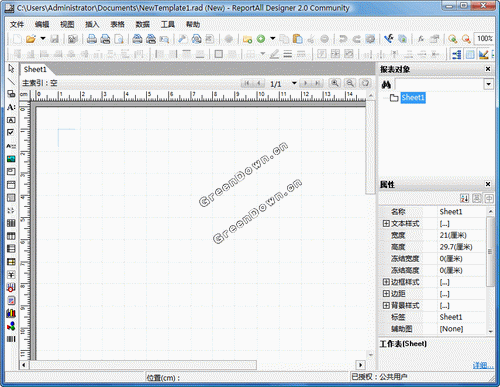Close the 报表对象 panel
This screenshot has height=387, width=500.
pyautogui.click(x=488, y=69)
